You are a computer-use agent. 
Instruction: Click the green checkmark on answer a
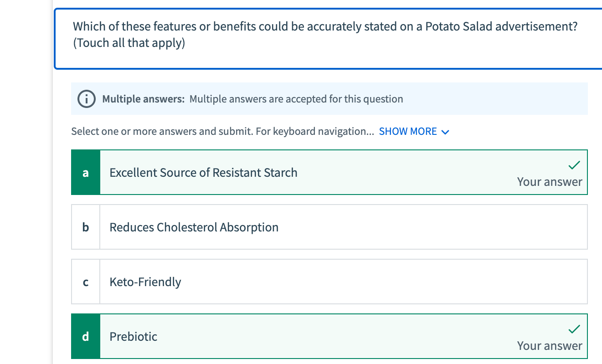point(574,164)
